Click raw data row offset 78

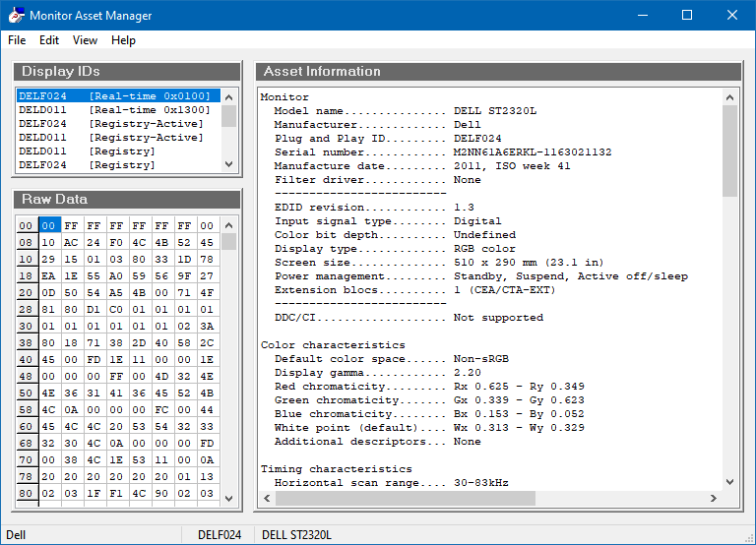[x=26, y=476]
